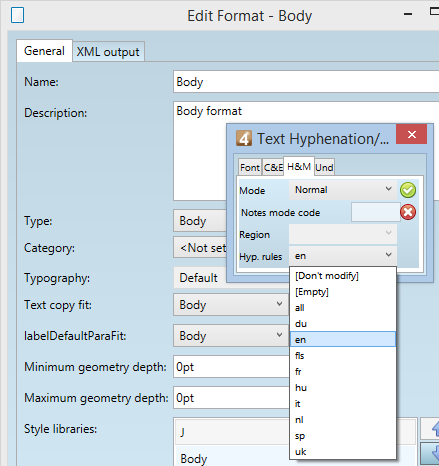Click the window icon in Edit Format title bar

click(x=17, y=15)
